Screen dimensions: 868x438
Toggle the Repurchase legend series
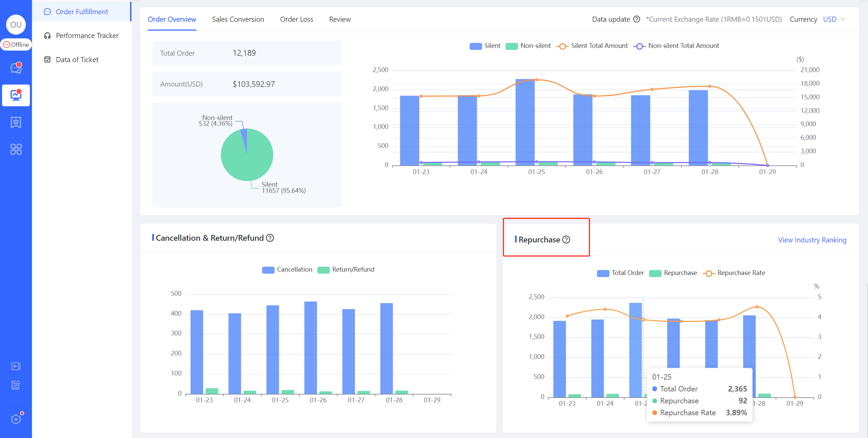[673, 273]
